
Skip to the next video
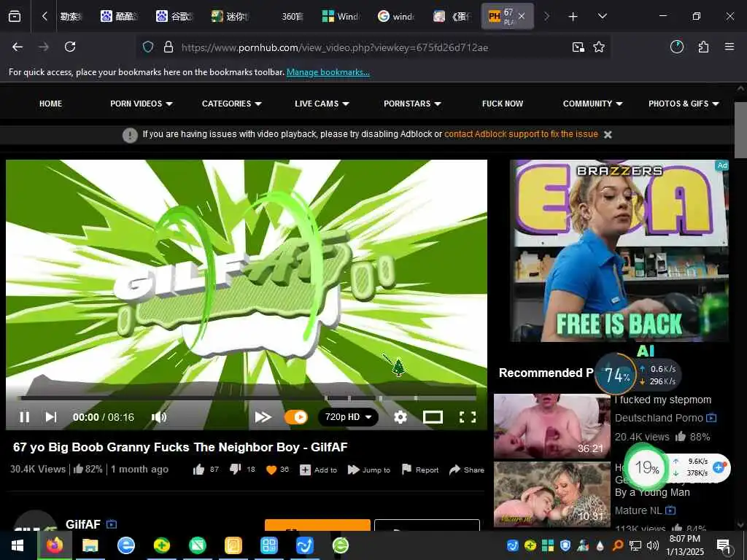[51, 417]
